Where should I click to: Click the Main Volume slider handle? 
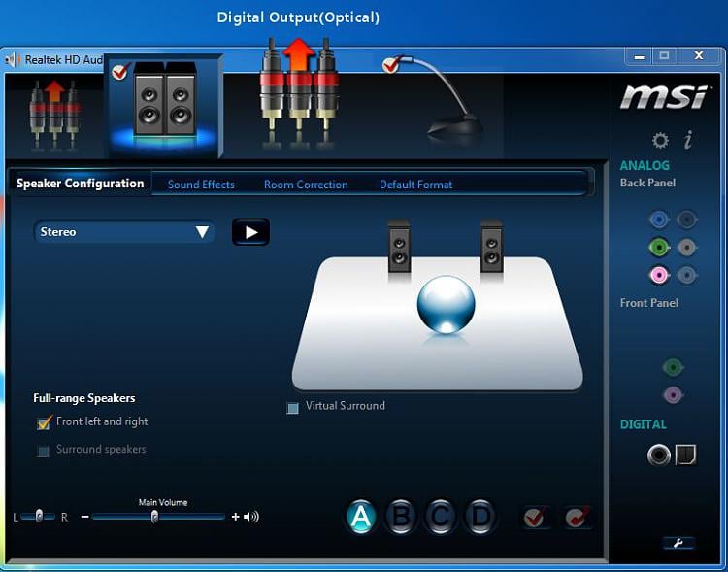coord(154,517)
